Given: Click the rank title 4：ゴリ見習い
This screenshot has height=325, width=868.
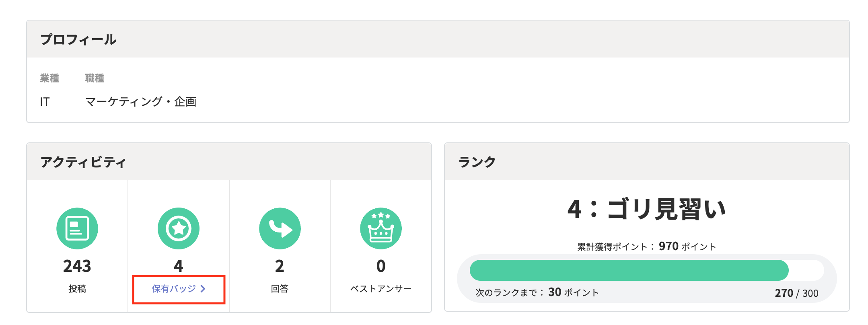Looking at the screenshot, I should [647, 209].
